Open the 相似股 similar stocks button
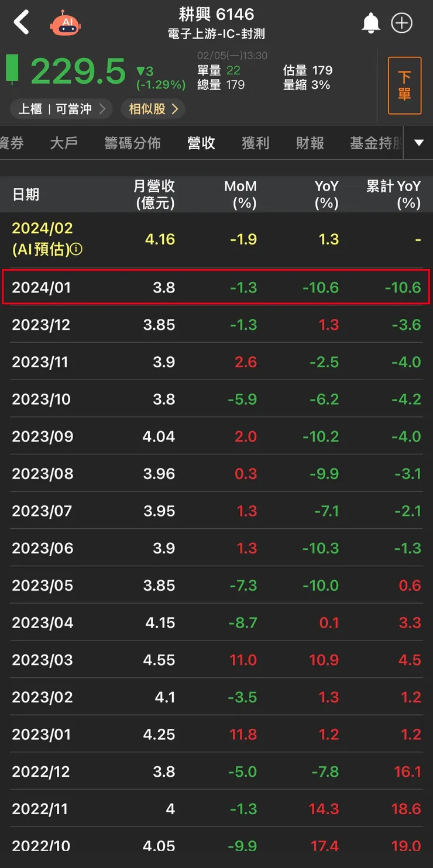Screen dimensions: 433x868 (x=153, y=109)
